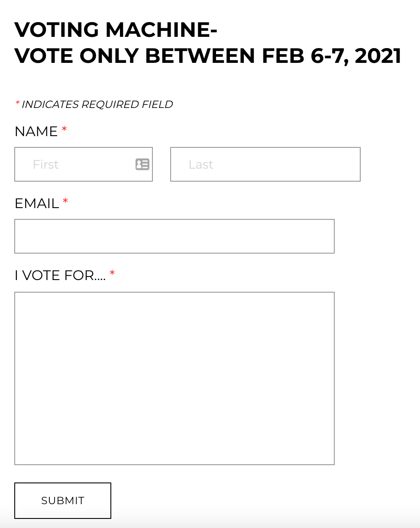Click the red asterisk beside EMAIL
Screen dimensions: 420x528
coord(65,202)
